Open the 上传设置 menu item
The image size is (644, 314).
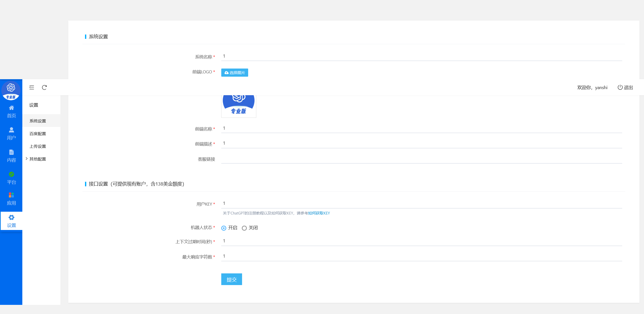coord(38,146)
